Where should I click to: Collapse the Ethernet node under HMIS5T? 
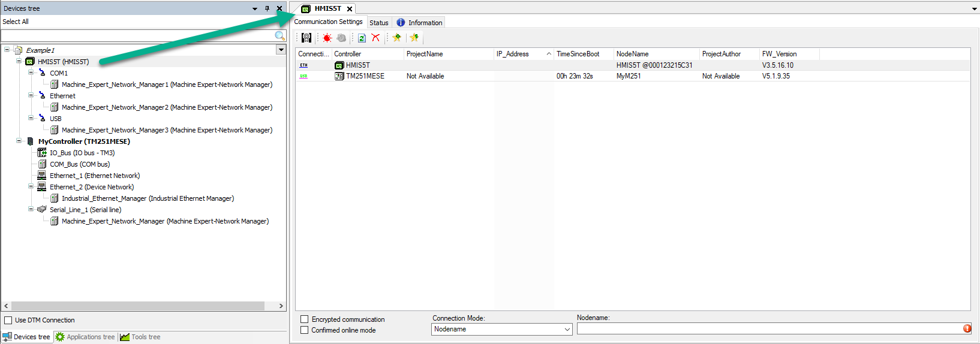31,95
